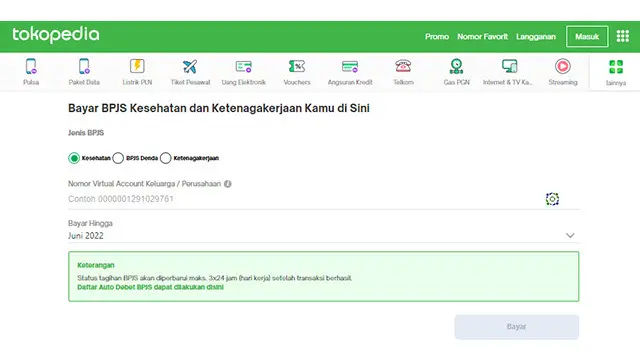Click the Masuk login button
This screenshot has width=640, height=360.
pos(587,37)
